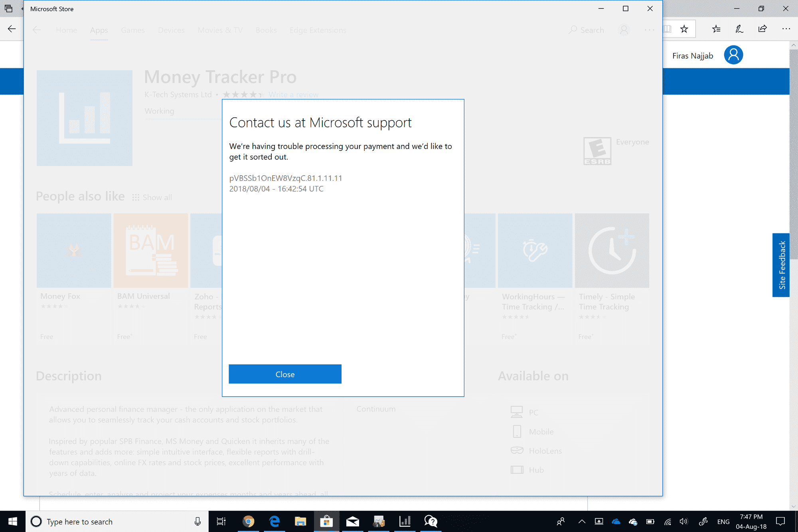Click the volume speaker tray icon
798x532 pixels.
[684, 521]
